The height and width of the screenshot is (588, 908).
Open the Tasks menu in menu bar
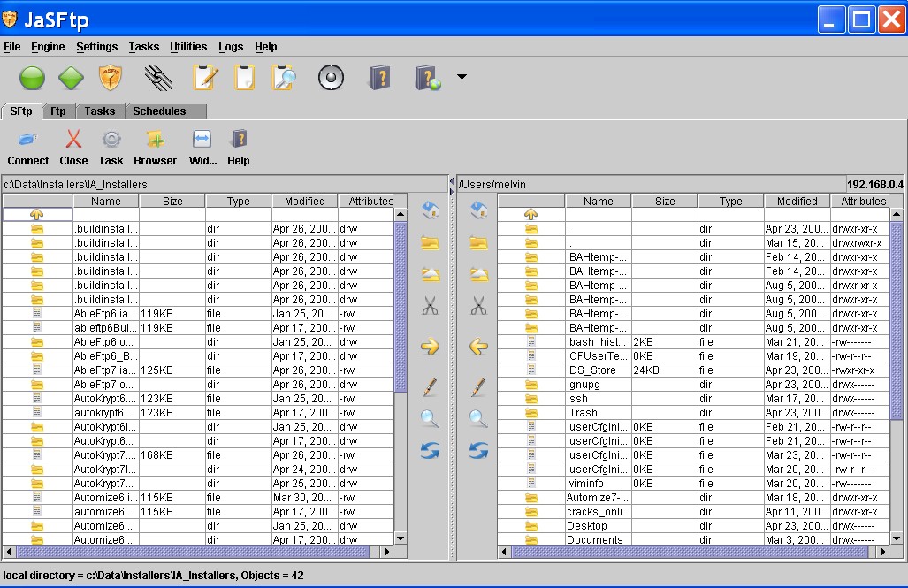(x=143, y=46)
